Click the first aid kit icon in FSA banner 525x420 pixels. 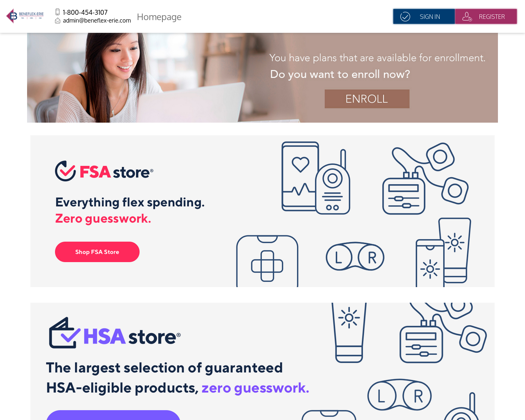point(267,261)
